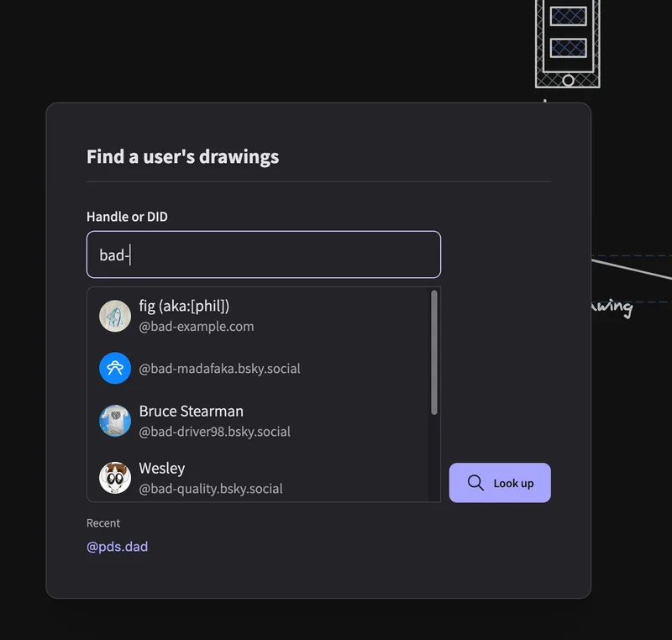672x640 pixels.
Task: Click the blue default avatar icon
Action: click(115, 369)
